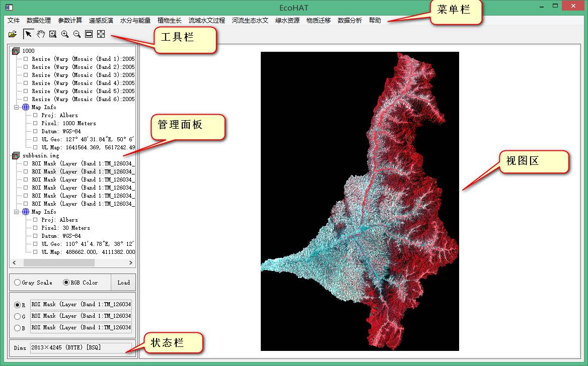Collapse Map Info under subbasin.img
588x366 pixels.
pyautogui.click(x=17, y=212)
